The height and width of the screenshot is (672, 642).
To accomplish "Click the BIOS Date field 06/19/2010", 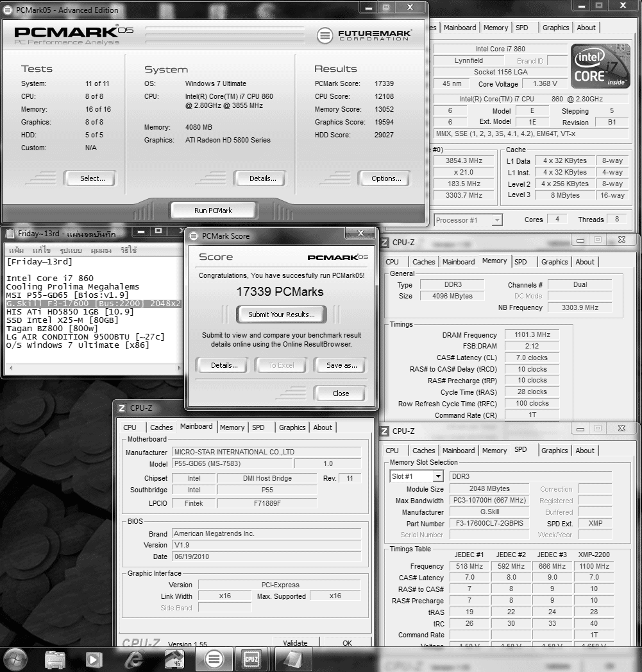I will [x=266, y=556].
